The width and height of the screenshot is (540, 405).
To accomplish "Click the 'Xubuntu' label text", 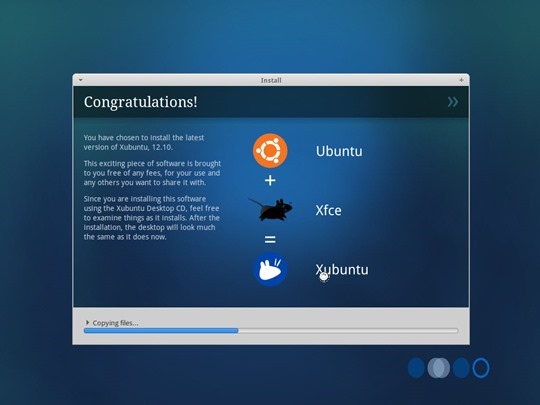I will point(342,269).
